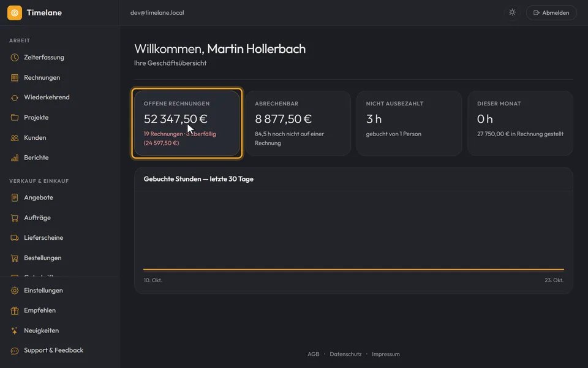Click the bar chart icon beside Berichte
This screenshot has height=368, width=588.
[x=15, y=158]
